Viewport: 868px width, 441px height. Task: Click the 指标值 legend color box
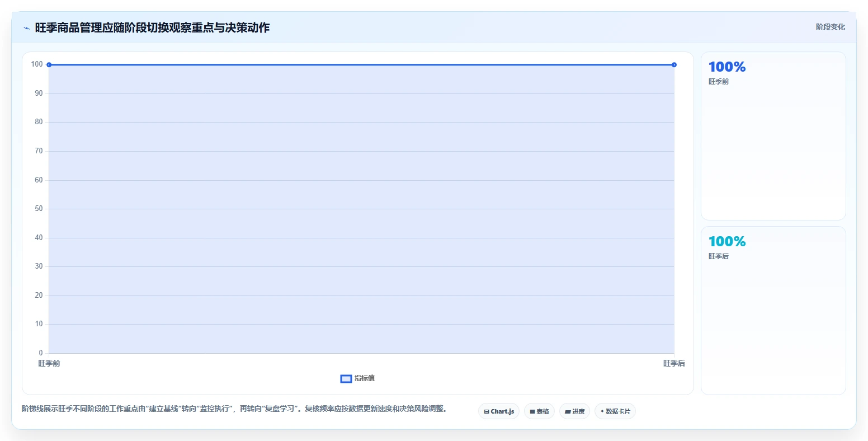[x=346, y=379]
